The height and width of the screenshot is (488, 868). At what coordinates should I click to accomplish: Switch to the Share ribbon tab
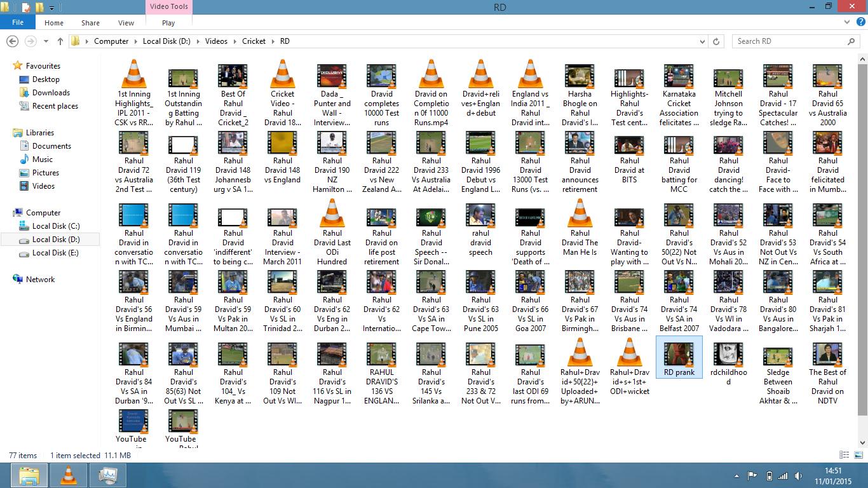(x=90, y=23)
